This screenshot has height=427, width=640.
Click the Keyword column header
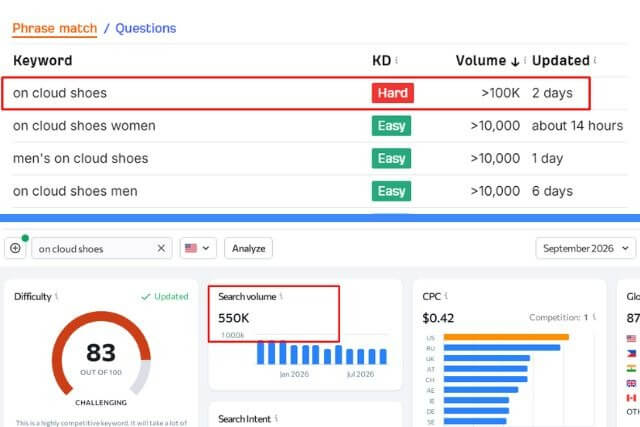pos(42,60)
